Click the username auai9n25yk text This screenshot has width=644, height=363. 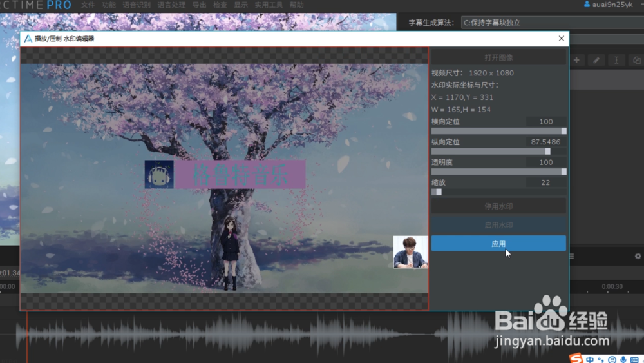pyautogui.click(x=612, y=5)
